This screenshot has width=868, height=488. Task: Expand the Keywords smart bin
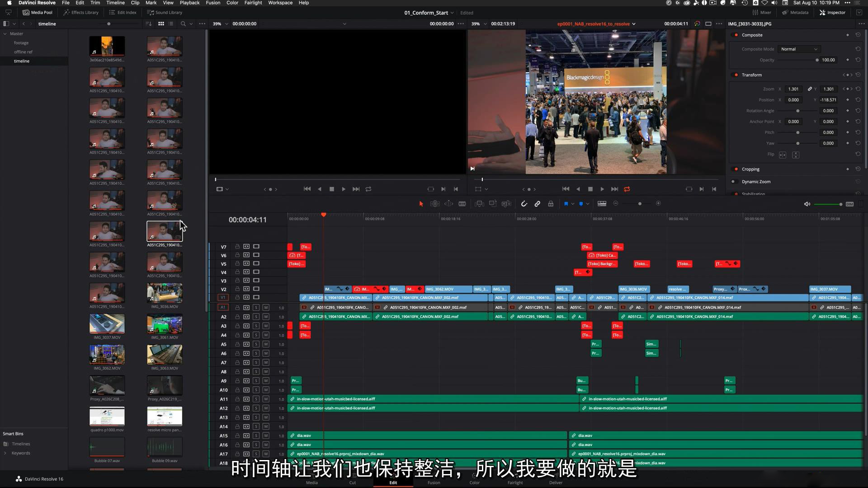(5, 453)
